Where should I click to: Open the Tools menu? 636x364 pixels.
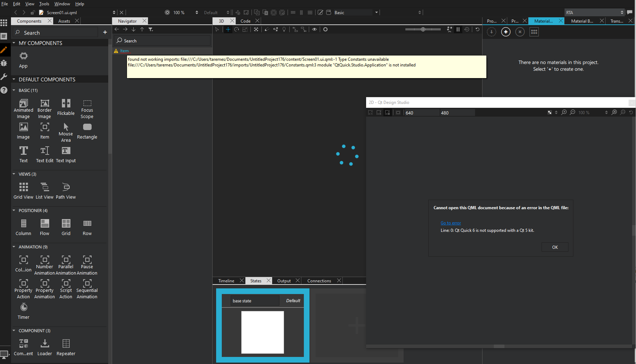coord(44,4)
